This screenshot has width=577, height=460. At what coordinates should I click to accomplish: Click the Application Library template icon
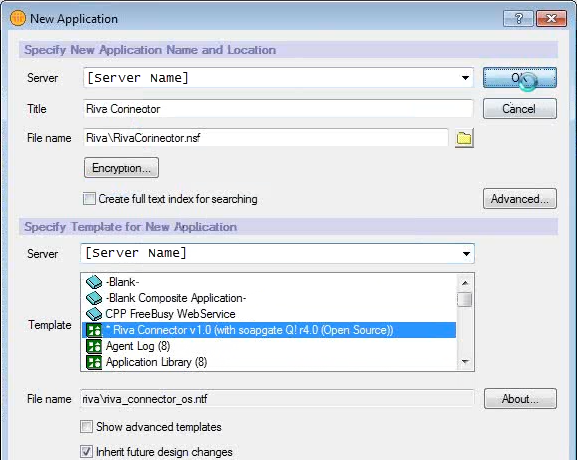(x=94, y=362)
